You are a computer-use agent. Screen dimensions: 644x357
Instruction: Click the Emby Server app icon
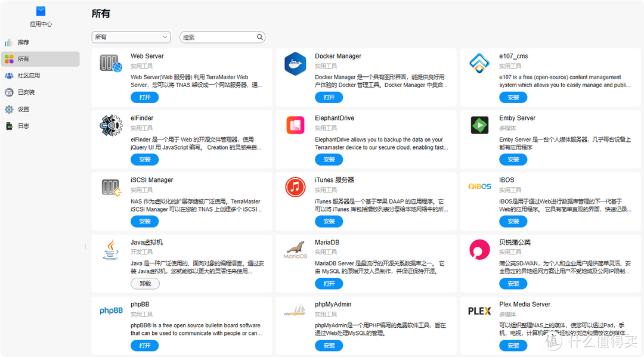click(479, 125)
